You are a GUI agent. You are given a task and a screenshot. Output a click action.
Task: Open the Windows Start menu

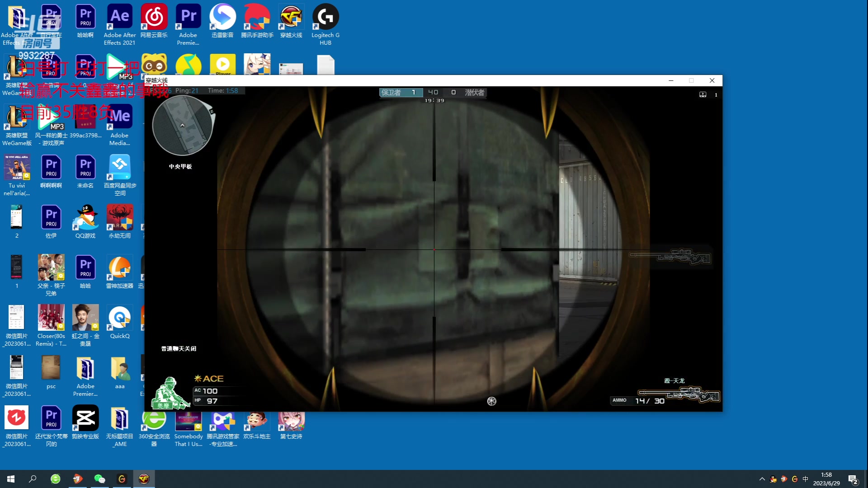[x=11, y=479]
